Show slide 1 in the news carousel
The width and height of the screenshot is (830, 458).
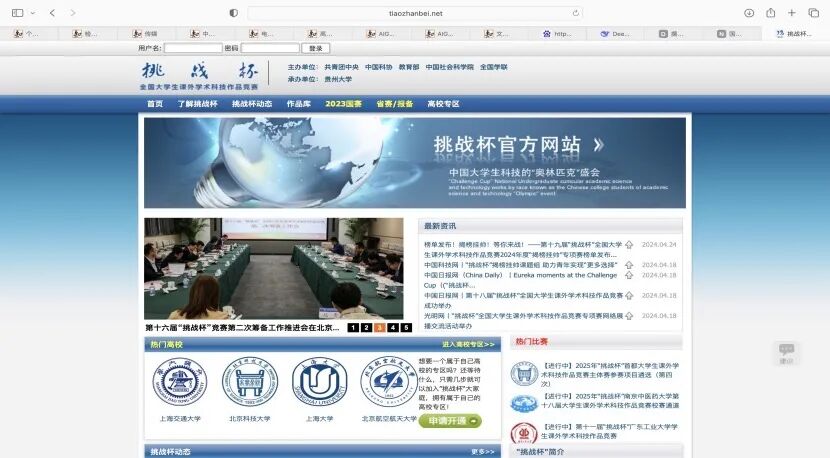(x=353, y=328)
